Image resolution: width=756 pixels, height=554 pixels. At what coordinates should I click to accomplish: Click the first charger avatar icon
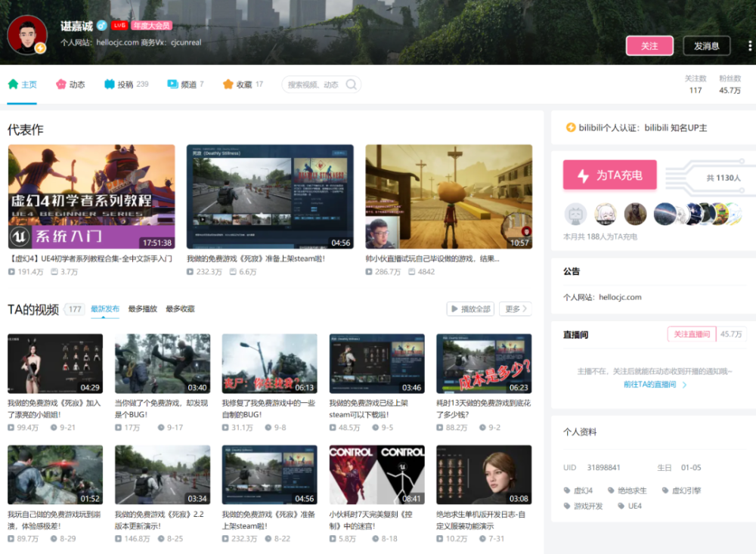point(575,214)
